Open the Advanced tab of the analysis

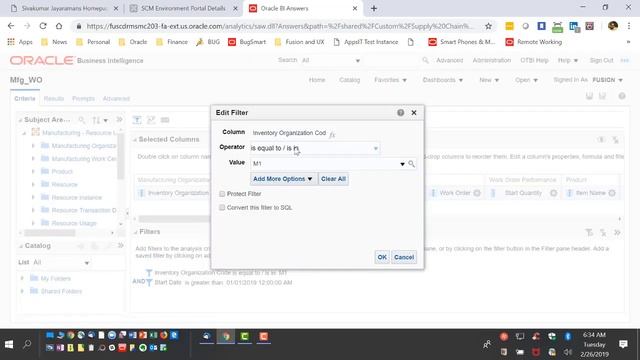116,98
